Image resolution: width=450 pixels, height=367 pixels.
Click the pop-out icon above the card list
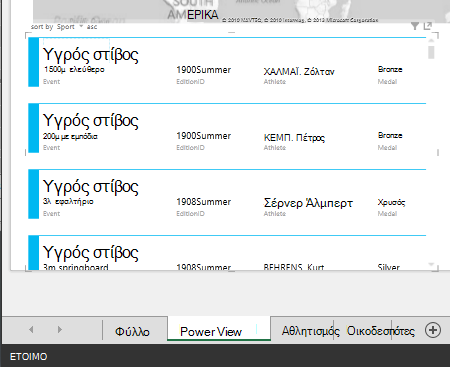point(428,26)
